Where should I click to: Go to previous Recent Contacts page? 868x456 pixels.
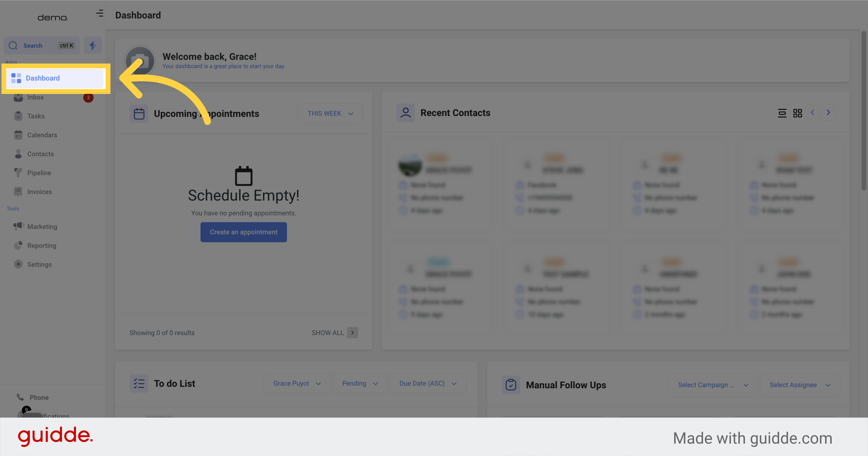(x=812, y=113)
